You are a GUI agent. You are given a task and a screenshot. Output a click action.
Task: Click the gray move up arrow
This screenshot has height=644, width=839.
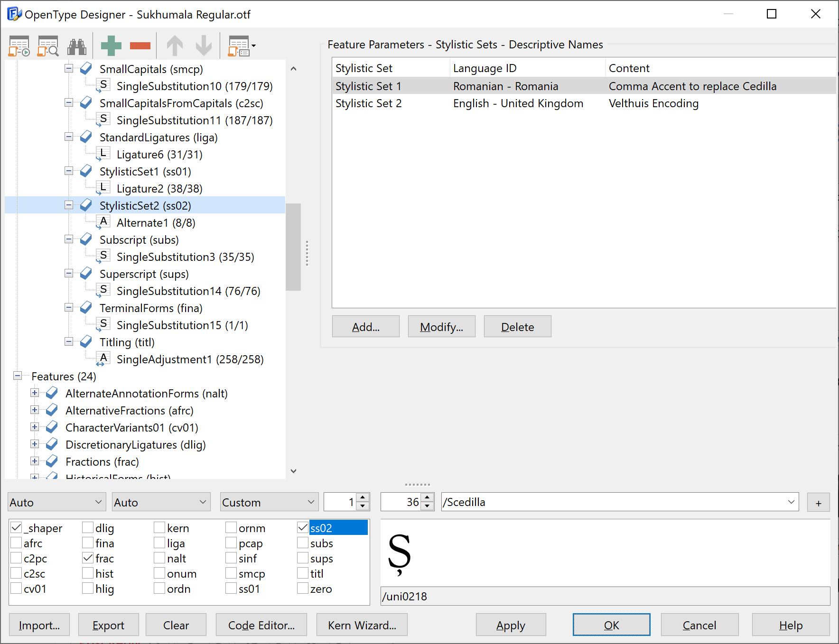click(x=175, y=46)
